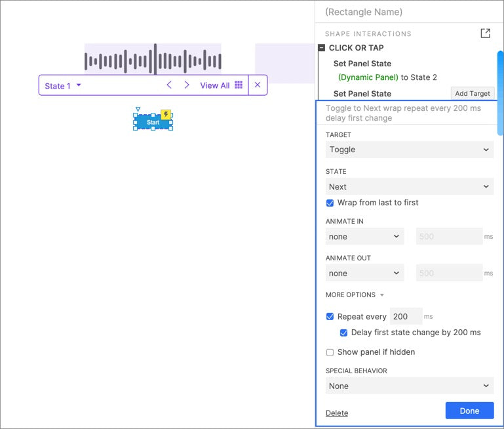Disable the Repeat every checkbox
Screen dimensions: 504x429
pyautogui.click(x=330, y=317)
